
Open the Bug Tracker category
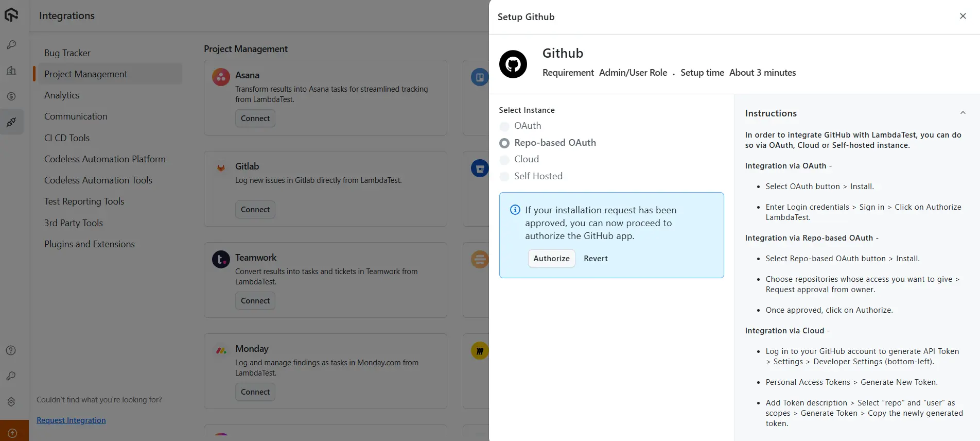67,53
